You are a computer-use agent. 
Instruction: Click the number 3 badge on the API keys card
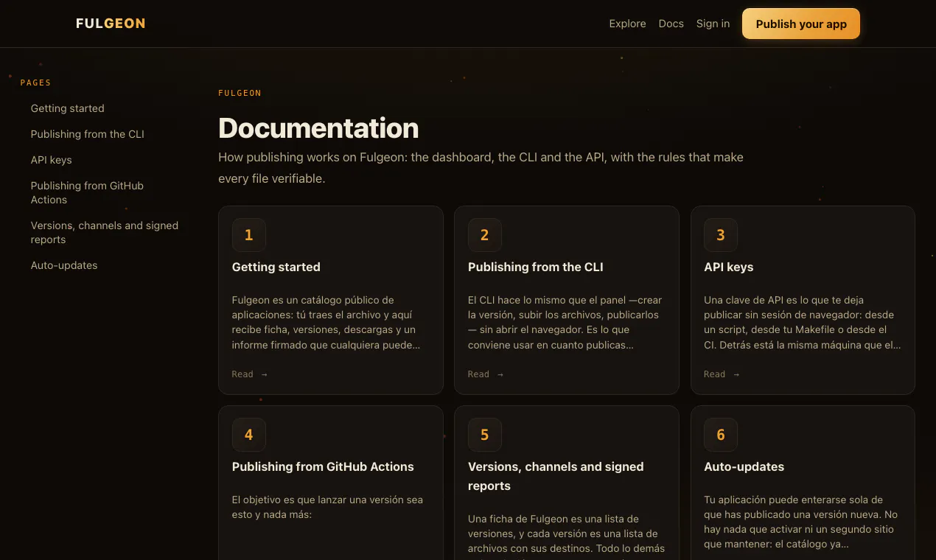[x=721, y=235]
